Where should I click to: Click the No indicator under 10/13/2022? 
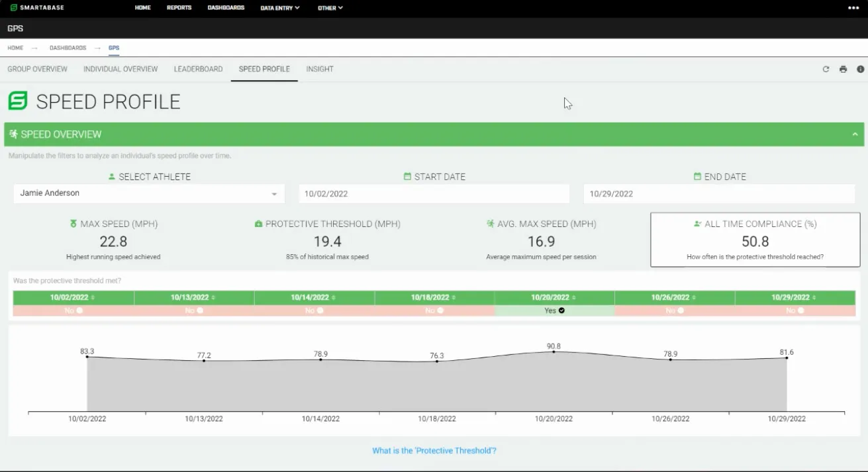(x=194, y=310)
